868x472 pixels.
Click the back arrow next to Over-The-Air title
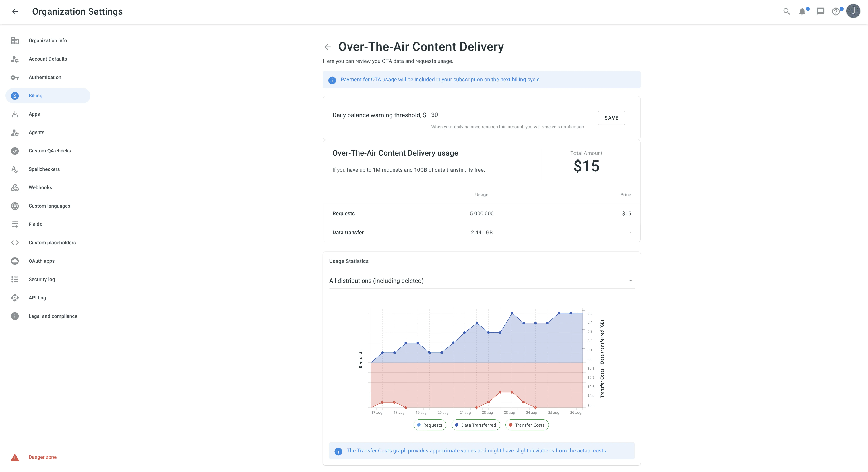pyautogui.click(x=328, y=47)
